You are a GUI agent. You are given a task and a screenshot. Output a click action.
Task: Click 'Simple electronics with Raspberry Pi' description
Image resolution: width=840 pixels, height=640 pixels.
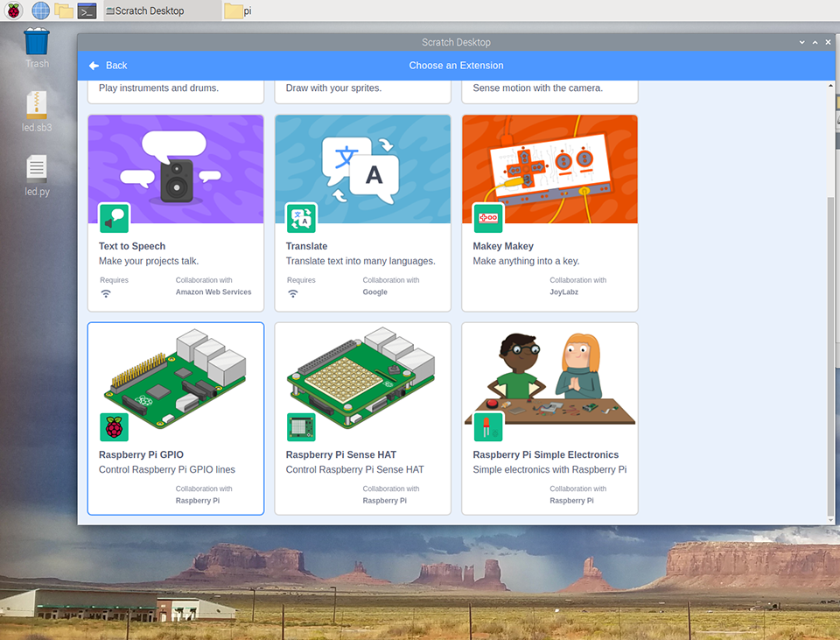tap(549, 469)
